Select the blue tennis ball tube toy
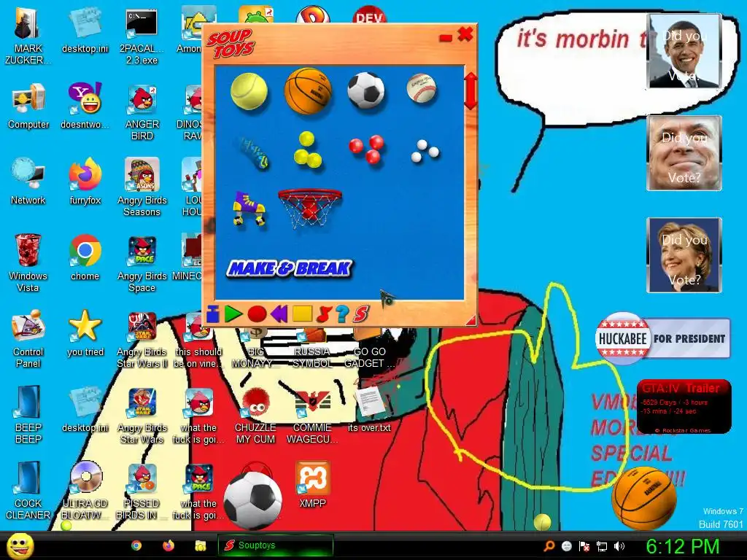 [253, 153]
